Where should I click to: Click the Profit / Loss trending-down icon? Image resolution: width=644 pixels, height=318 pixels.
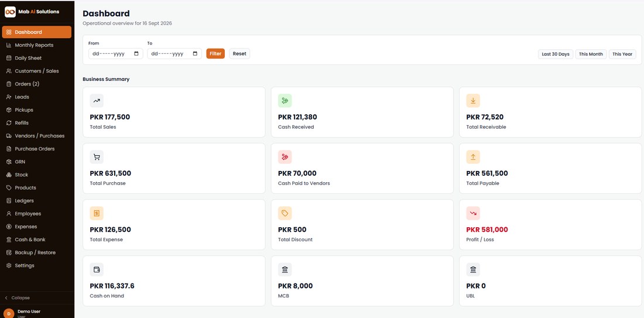pos(473,213)
